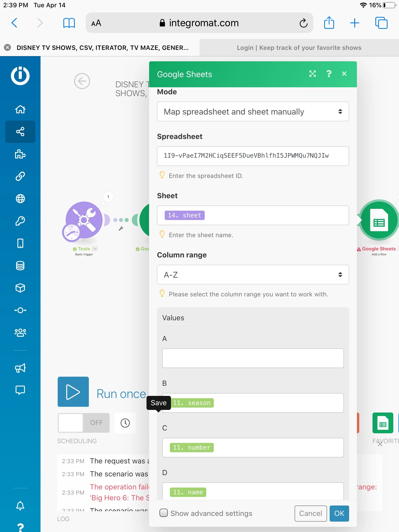Open the Mode dropdown
This screenshot has height=532, width=399.
[253, 111]
